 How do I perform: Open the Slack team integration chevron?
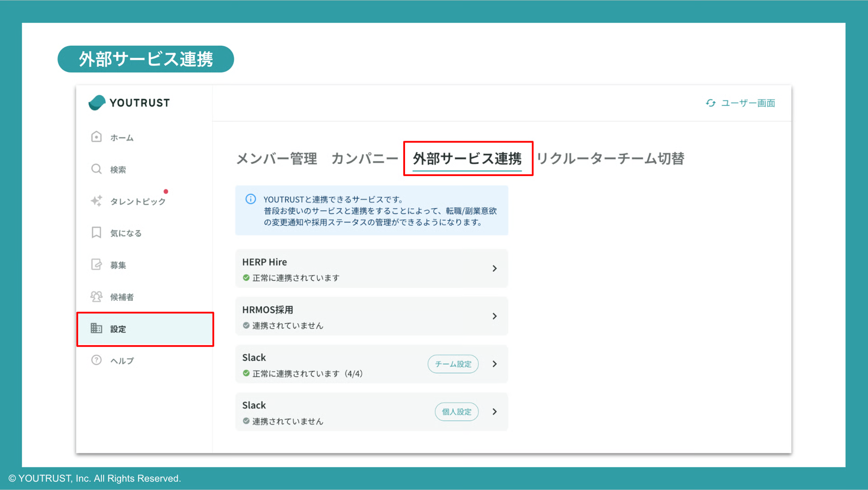[x=495, y=364]
